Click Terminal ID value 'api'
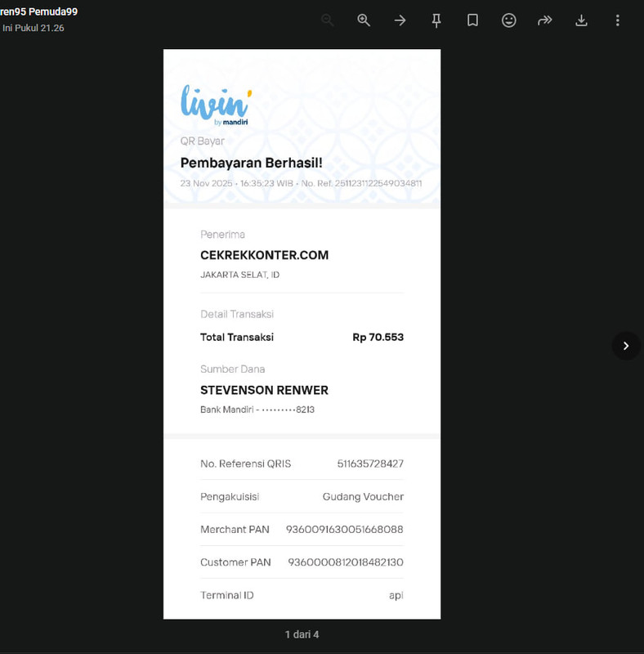Viewport: 644px width, 654px height. (396, 595)
